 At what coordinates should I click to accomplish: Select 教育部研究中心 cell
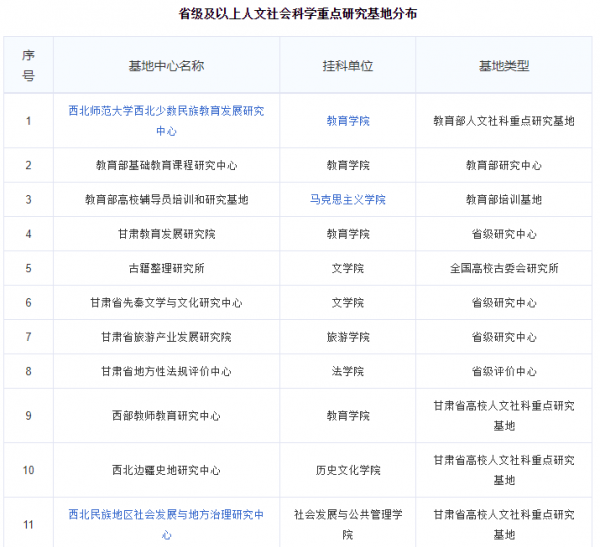click(504, 165)
